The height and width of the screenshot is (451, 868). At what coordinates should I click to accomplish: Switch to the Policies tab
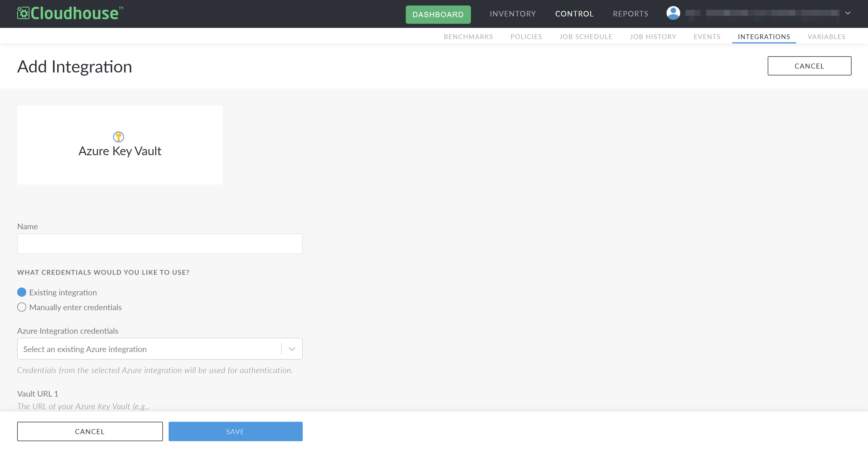pos(526,37)
